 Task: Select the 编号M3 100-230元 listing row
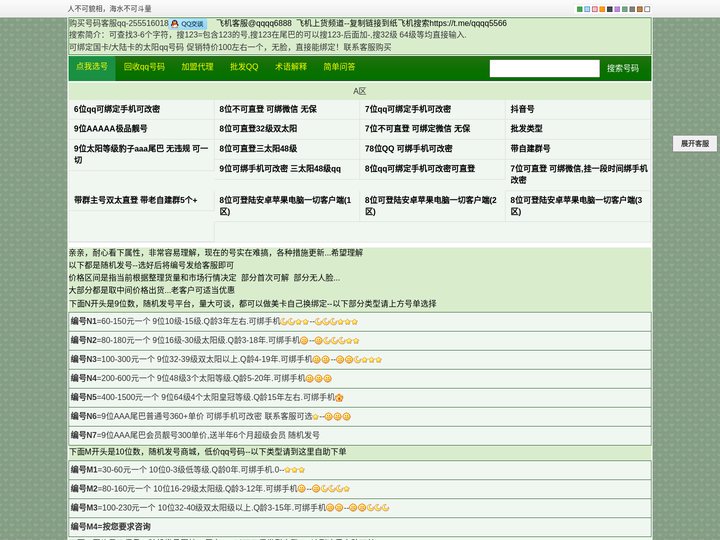coord(360,508)
